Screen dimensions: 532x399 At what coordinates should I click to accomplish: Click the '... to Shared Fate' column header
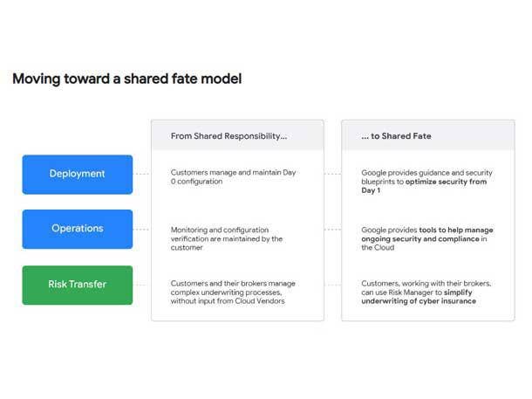396,136
